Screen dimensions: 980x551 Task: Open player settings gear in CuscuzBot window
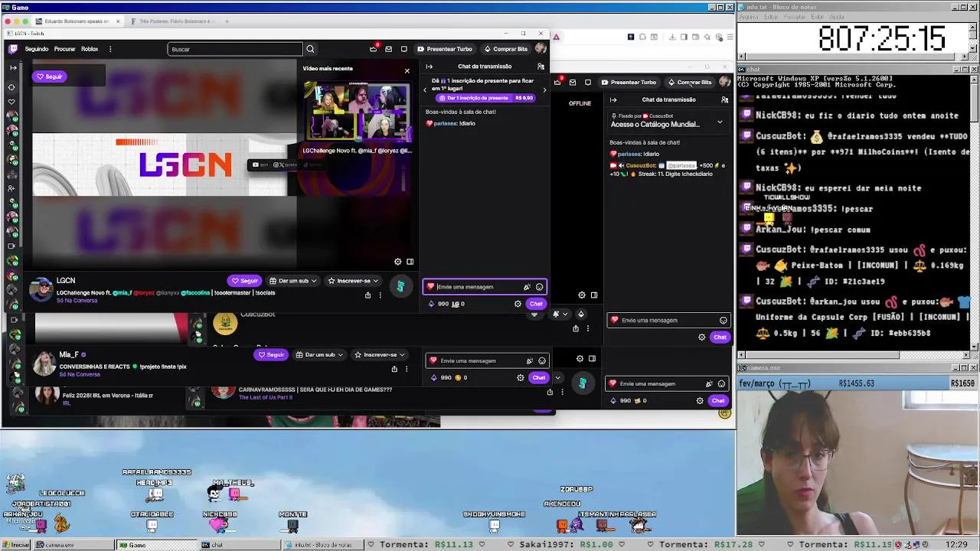(x=581, y=295)
